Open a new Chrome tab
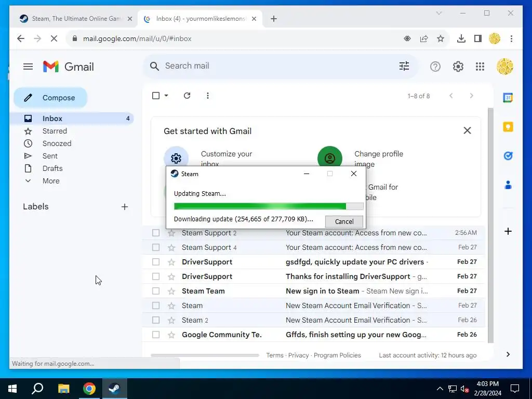The height and width of the screenshot is (399, 532). 274,19
